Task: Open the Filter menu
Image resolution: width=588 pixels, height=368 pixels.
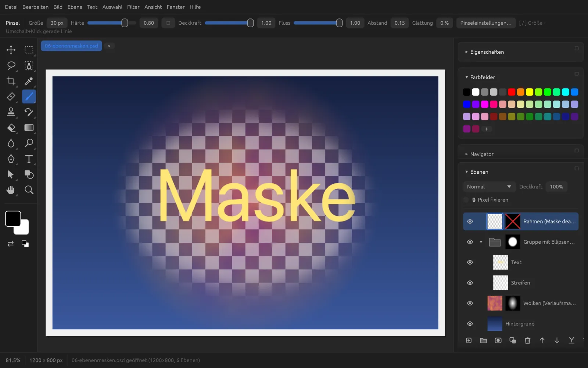Action: coord(133,7)
